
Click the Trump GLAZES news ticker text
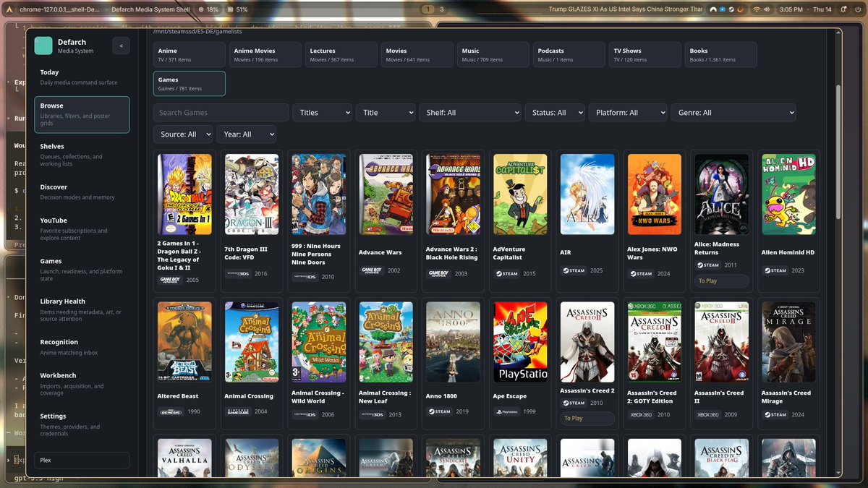coord(626,9)
